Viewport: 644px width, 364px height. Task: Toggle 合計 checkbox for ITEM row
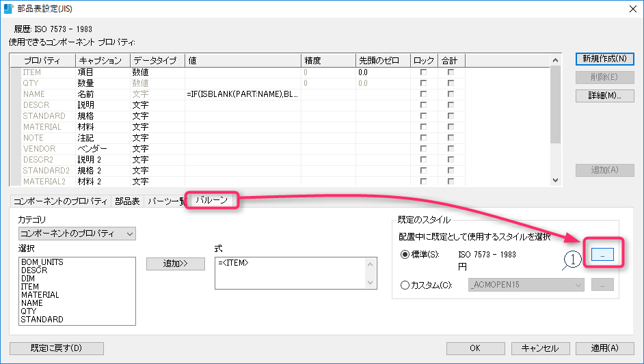click(x=451, y=72)
